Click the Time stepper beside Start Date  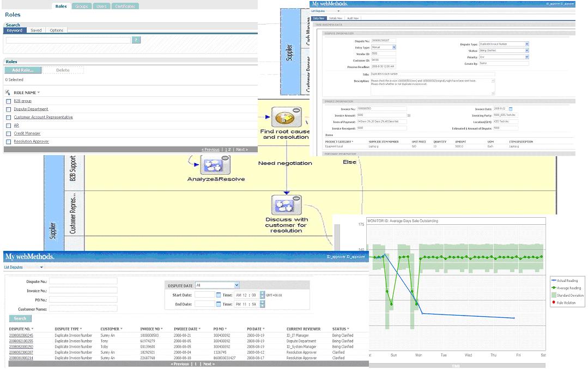pyautogui.click(x=262, y=295)
